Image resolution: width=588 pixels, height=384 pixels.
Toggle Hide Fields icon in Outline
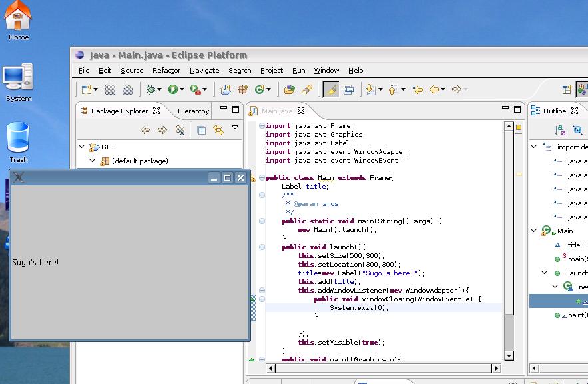(577, 130)
